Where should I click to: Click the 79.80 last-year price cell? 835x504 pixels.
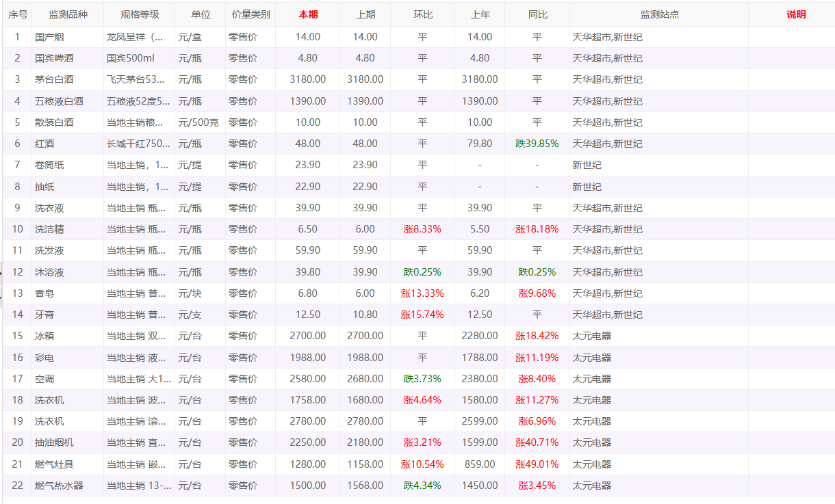pyautogui.click(x=480, y=144)
